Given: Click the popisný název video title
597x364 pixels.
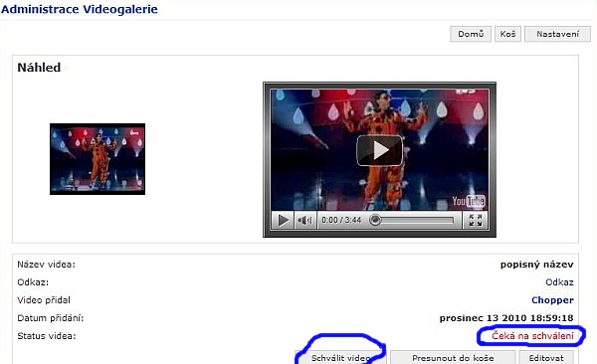Looking at the screenshot, I should pyautogui.click(x=537, y=265).
